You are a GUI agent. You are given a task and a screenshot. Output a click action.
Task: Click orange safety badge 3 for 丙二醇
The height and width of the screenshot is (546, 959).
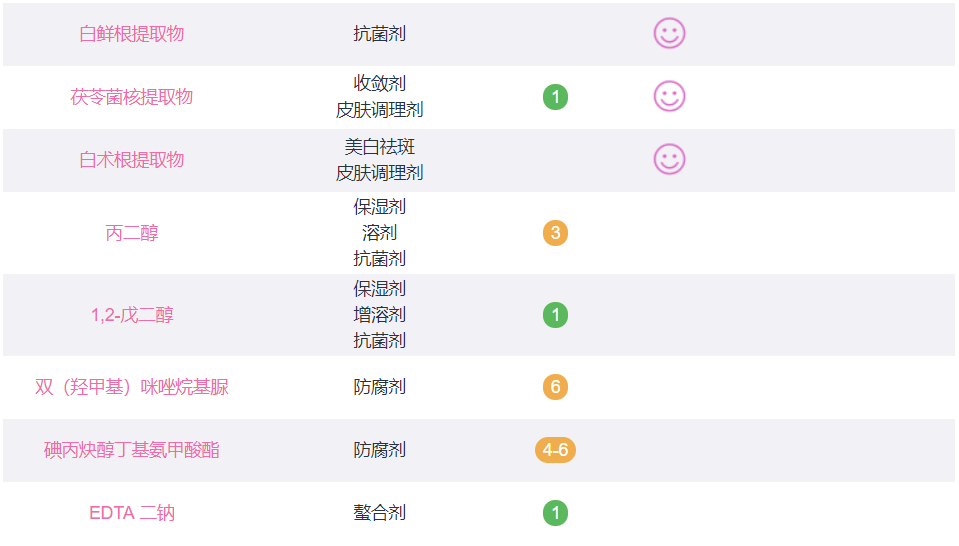tap(555, 233)
